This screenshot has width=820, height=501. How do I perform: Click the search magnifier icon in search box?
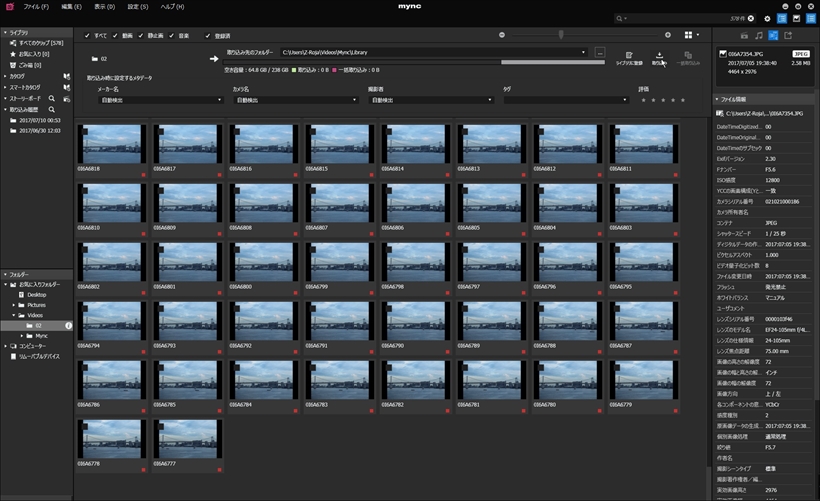pos(620,18)
